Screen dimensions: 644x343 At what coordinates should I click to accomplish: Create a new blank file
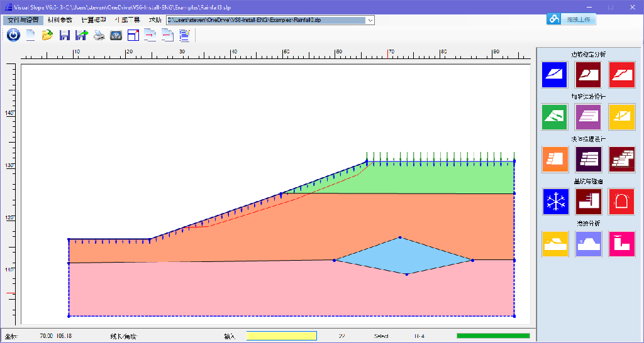[30, 35]
